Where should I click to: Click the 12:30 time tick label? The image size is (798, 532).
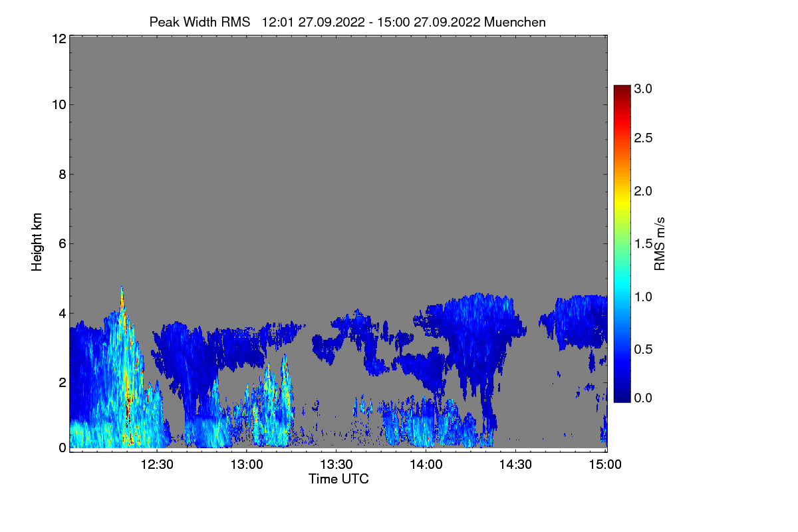(158, 465)
